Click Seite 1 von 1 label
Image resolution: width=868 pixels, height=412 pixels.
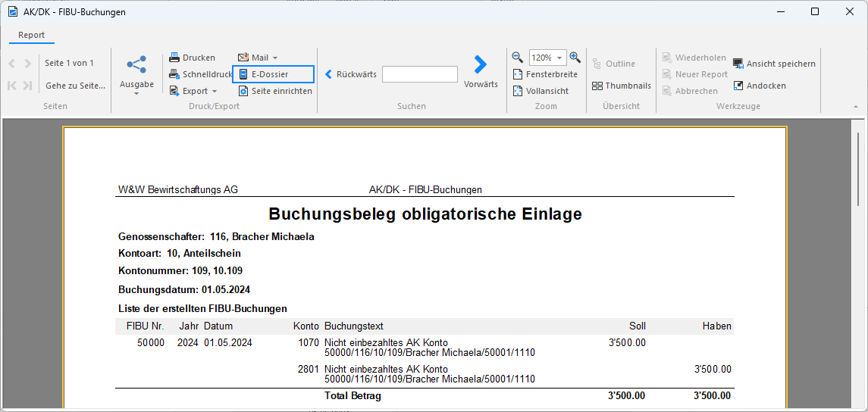tap(70, 63)
